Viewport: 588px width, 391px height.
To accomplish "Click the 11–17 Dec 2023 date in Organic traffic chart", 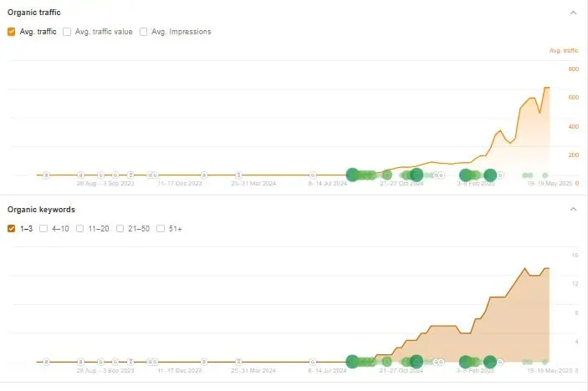I will (x=180, y=184).
